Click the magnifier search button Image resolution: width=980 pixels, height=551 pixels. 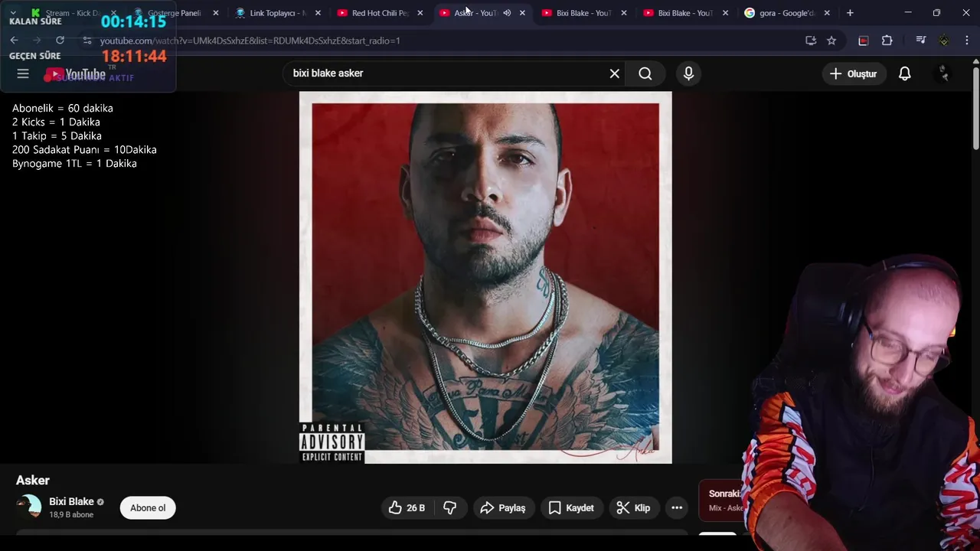tap(645, 73)
